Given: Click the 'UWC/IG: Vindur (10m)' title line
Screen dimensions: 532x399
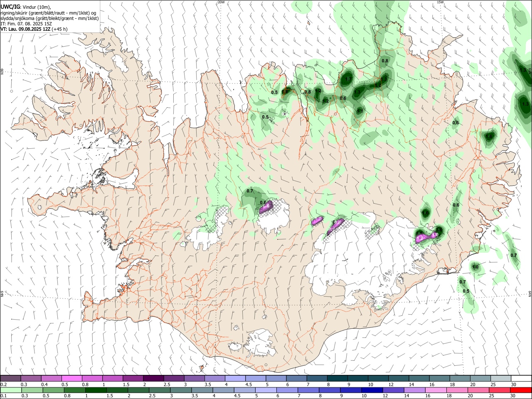Looking at the screenshot, I should (26, 7).
